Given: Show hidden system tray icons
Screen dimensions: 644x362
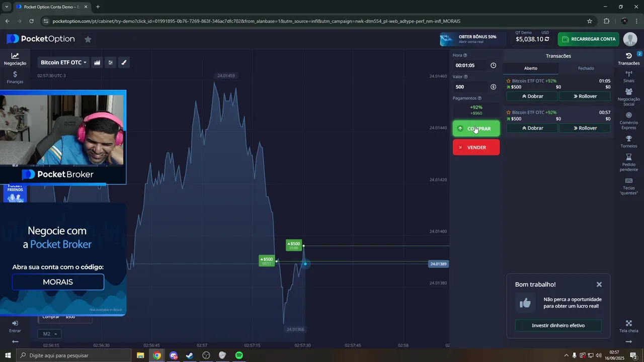Looking at the screenshot, I should click(x=566, y=355).
